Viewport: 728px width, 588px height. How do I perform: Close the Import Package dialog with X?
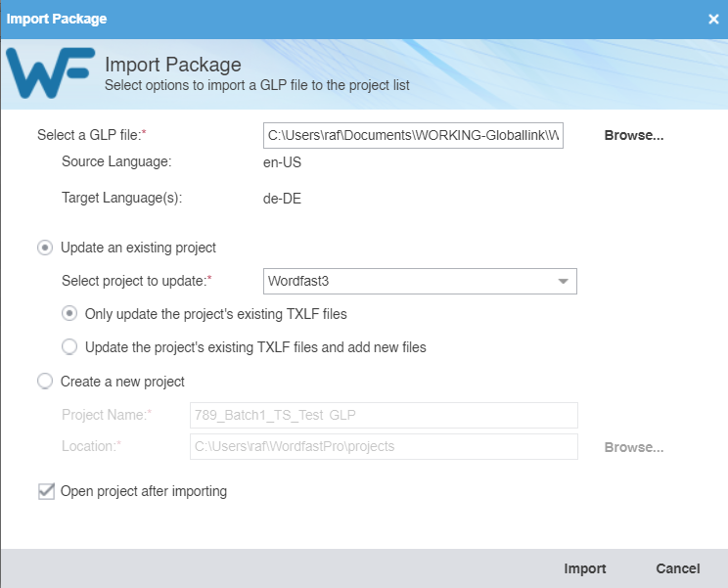click(713, 19)
